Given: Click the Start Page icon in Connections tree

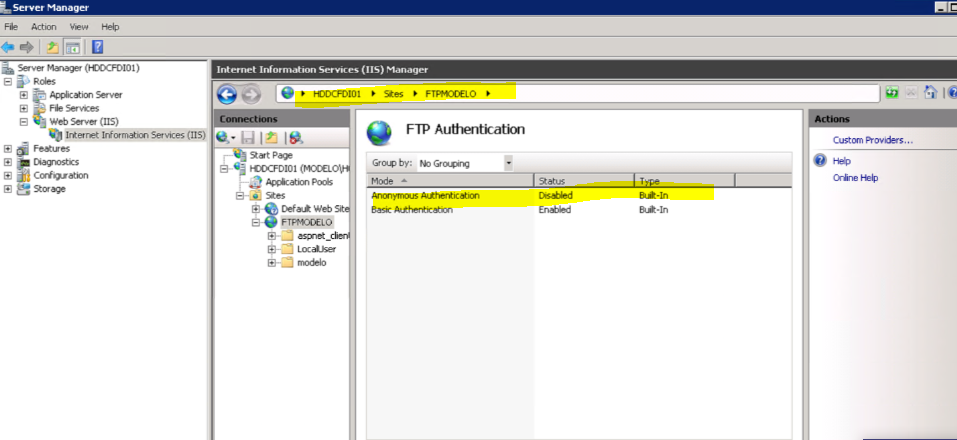Looking at the screenshot, I should (240, 155).
